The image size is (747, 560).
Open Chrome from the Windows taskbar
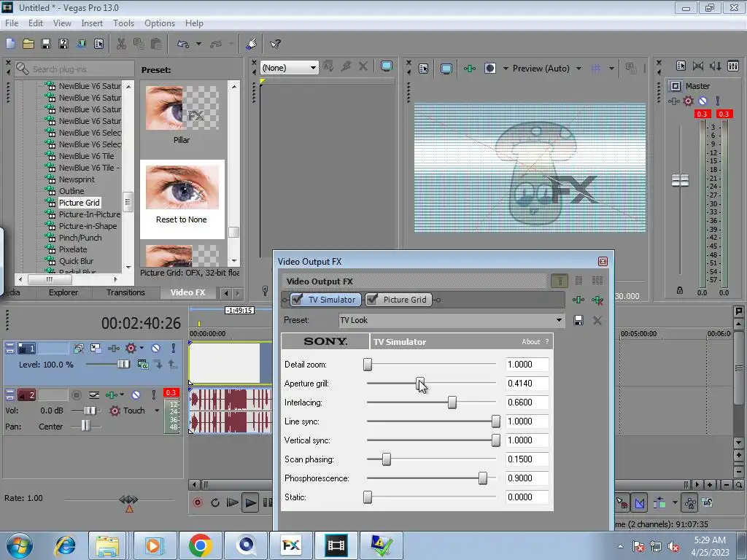(200, 545)
